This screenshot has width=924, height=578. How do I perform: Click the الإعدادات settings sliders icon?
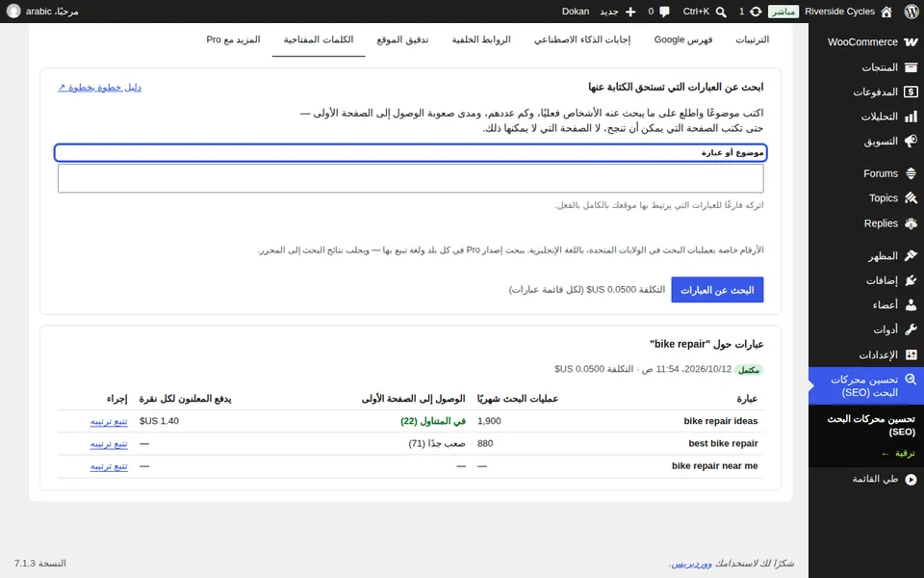click(911, 355)
